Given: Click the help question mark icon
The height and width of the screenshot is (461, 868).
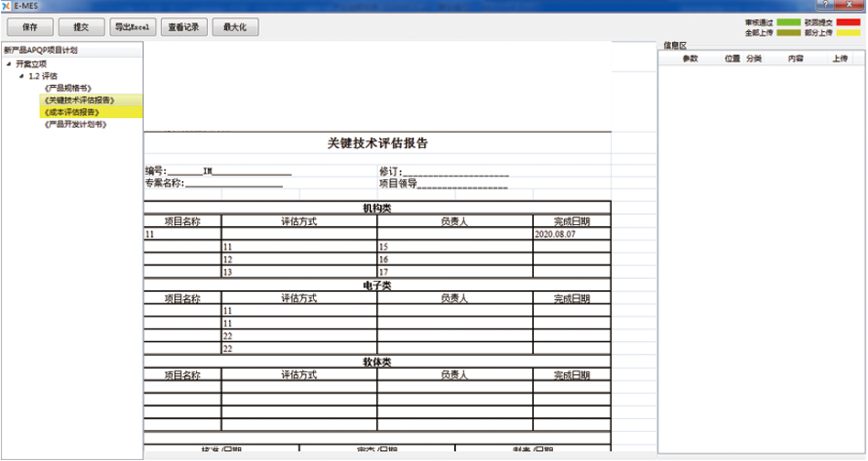Looking at the screenshot, I should coord(825,5).
